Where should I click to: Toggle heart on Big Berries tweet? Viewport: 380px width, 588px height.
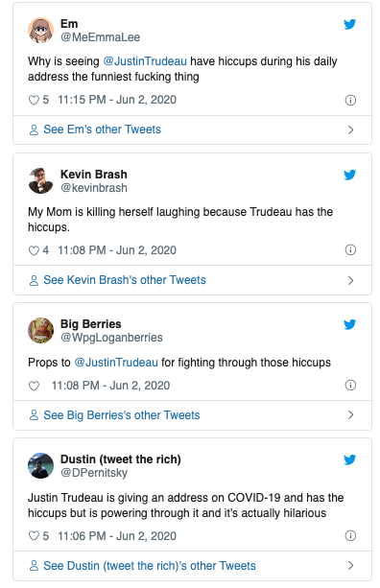click(34, 386)
